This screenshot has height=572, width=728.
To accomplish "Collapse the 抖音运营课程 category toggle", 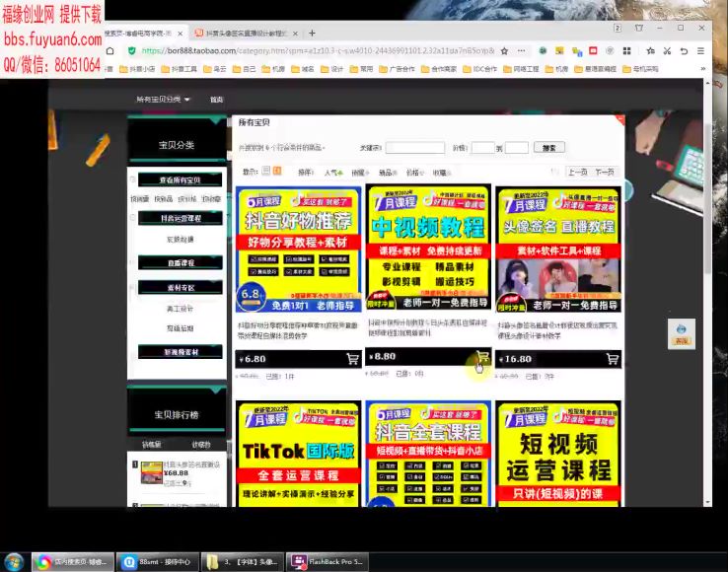I will tap(133, 217).
